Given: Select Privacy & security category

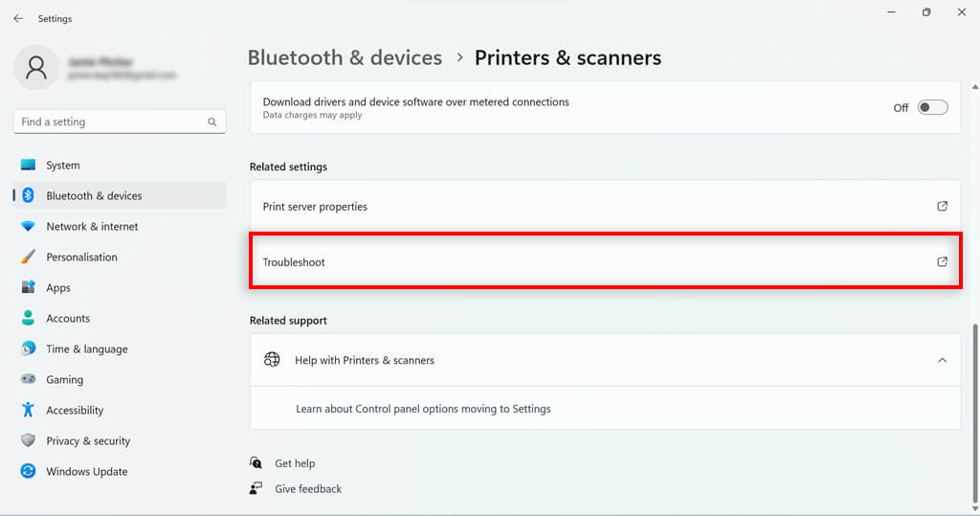Looking at the screenshot, I should 87,440.
